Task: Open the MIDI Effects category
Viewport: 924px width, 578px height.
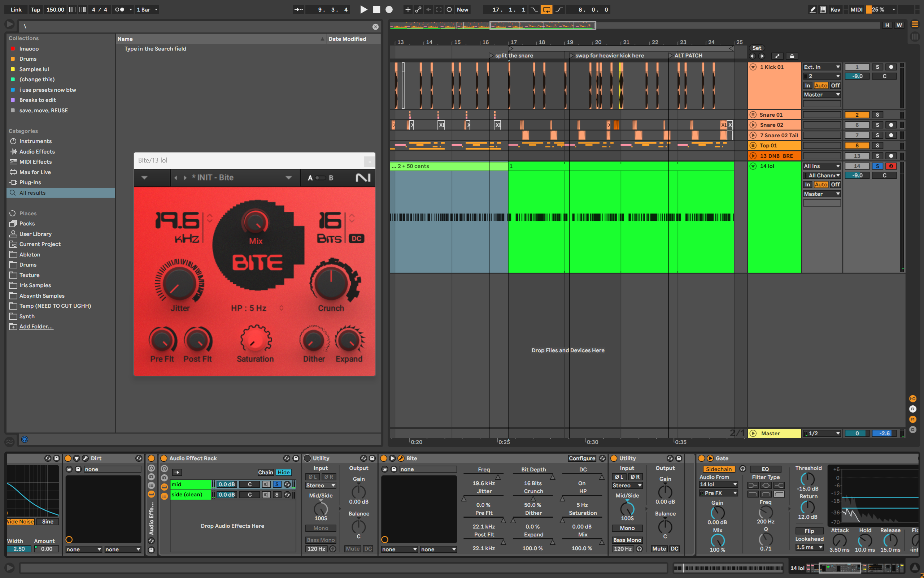Action: tap(35, 162)
